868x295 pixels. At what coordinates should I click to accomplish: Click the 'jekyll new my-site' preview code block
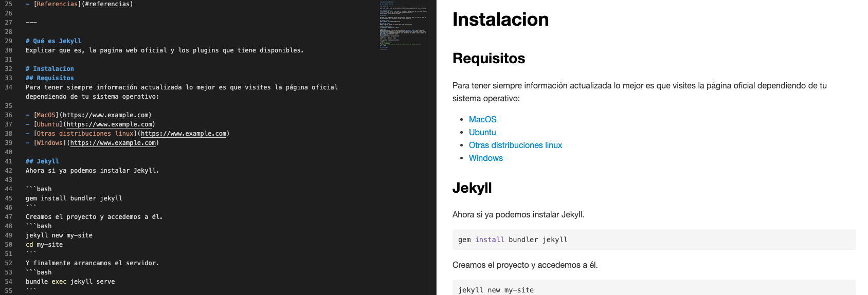(654, 288)
